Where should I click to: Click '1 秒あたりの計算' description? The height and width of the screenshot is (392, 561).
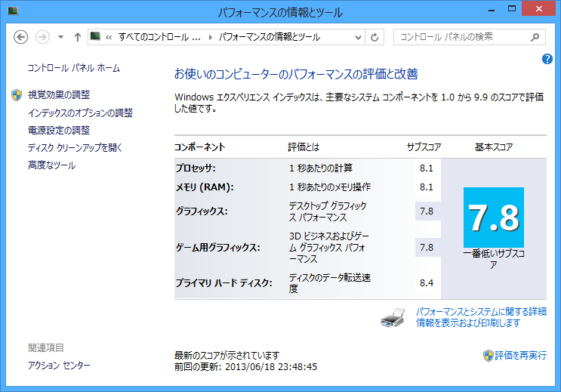(x=321, y=168)
